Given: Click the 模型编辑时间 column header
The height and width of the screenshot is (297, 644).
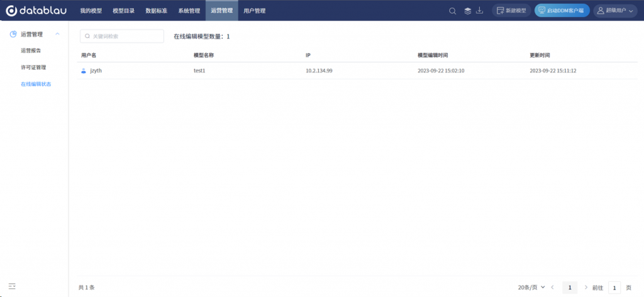Looking at the screenshot, I should [x=433, y=55].
